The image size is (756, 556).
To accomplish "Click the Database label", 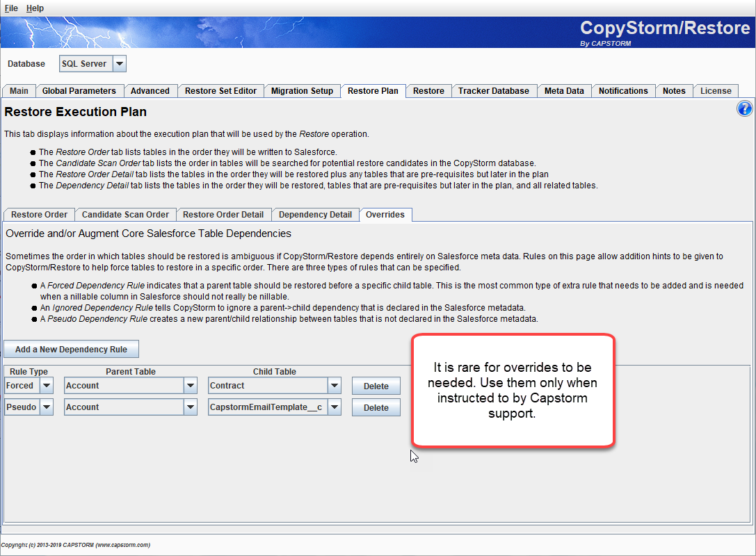I will pyautogui.click(x=26, y=64).
